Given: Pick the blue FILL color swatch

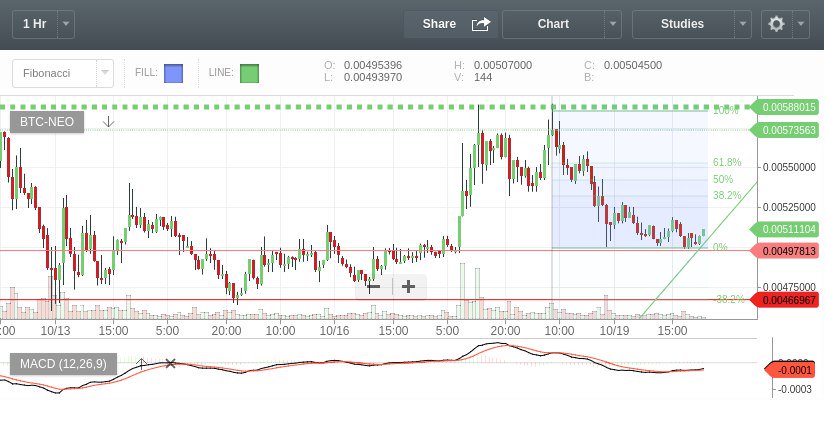Looking at the screenshot, I should (x=174, y=74).
